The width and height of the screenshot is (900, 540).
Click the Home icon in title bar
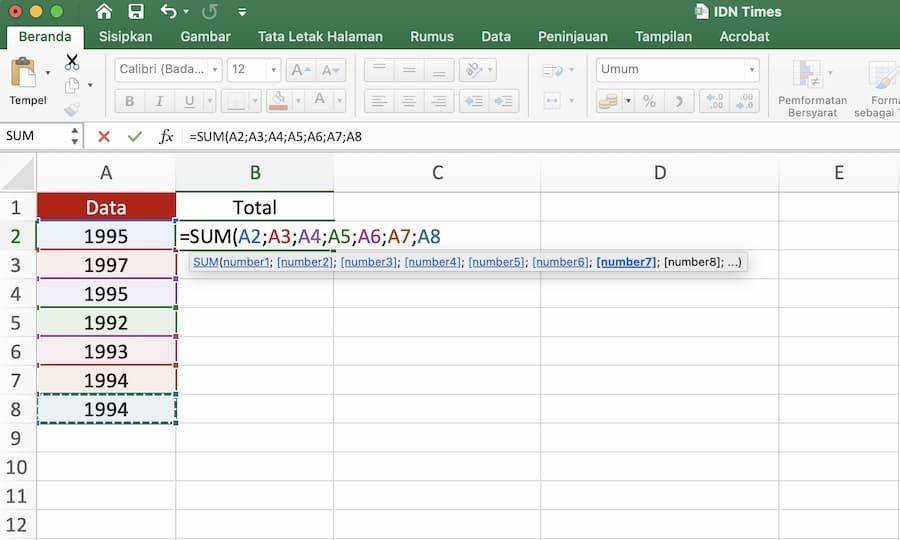coord(104,11)
